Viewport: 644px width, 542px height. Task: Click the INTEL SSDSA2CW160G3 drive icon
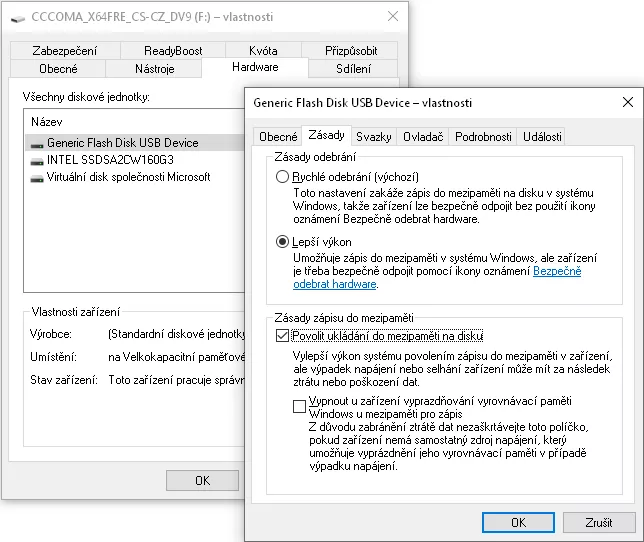(37, 160)
